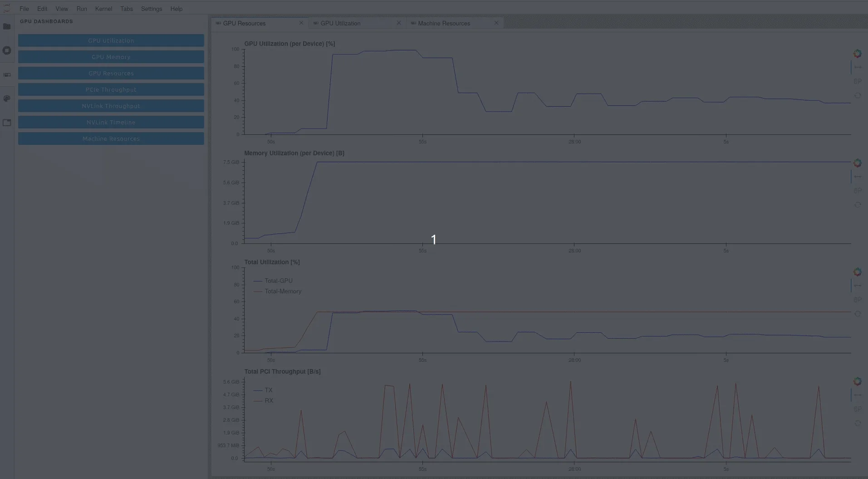The width and height of the screenshot is (868, 479).
Task: Reset the Total Utilization chart view
Action: point(857,314)
